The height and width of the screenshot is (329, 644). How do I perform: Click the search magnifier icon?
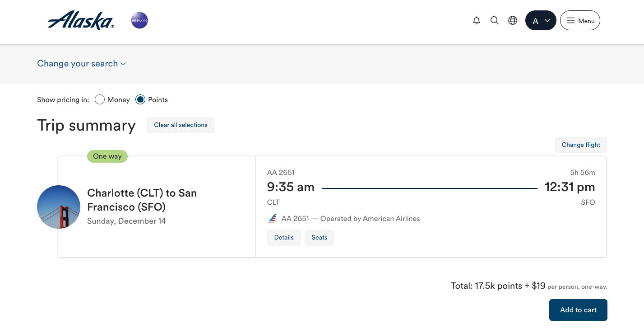click(x=494, y=20)
